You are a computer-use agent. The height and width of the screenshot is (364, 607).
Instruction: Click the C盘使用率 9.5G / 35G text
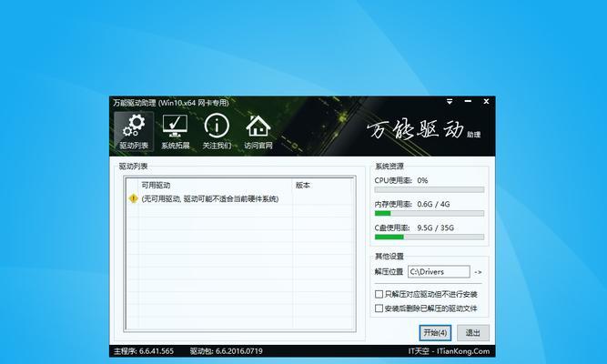click(x=414, y=227)
